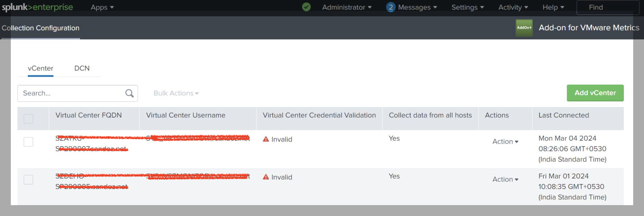Toggle the select-all header checkbox
Screen dimensions: 644x216
[x=28, y=119]
